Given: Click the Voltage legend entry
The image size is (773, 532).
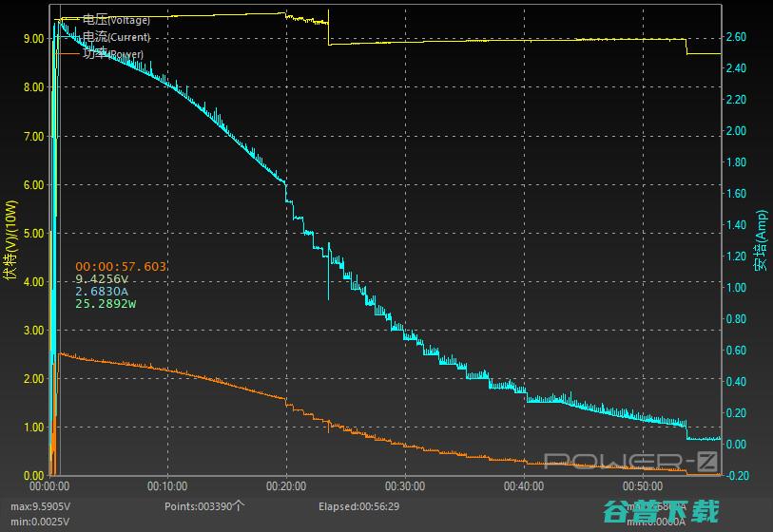Looking at the screenshot, I should tap(116, 19).
